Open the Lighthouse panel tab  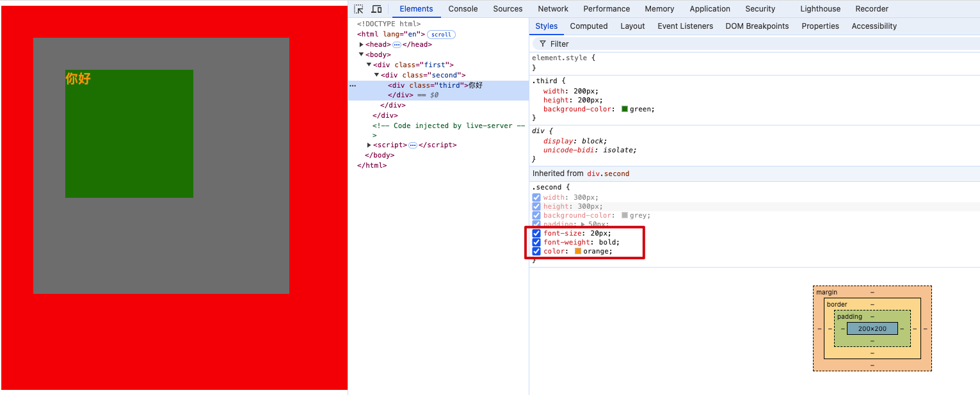pyautogui.click(x=820, y=9)
